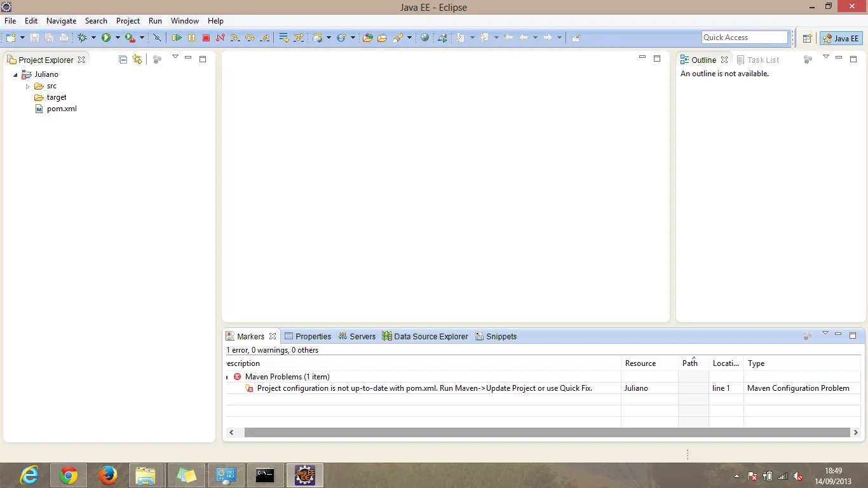Switch to the Properties tab
This screenshot has width=868, height=488.
308,337
